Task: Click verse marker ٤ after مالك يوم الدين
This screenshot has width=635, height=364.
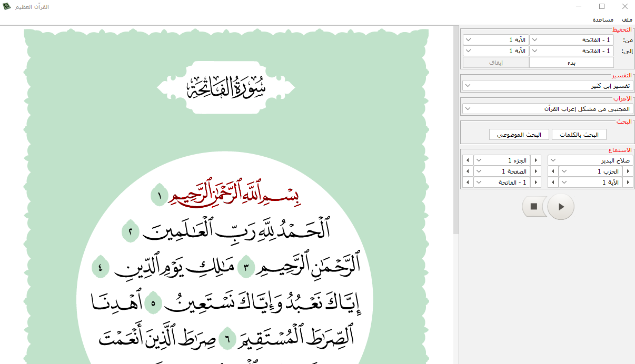Action: tap(101, 268)
